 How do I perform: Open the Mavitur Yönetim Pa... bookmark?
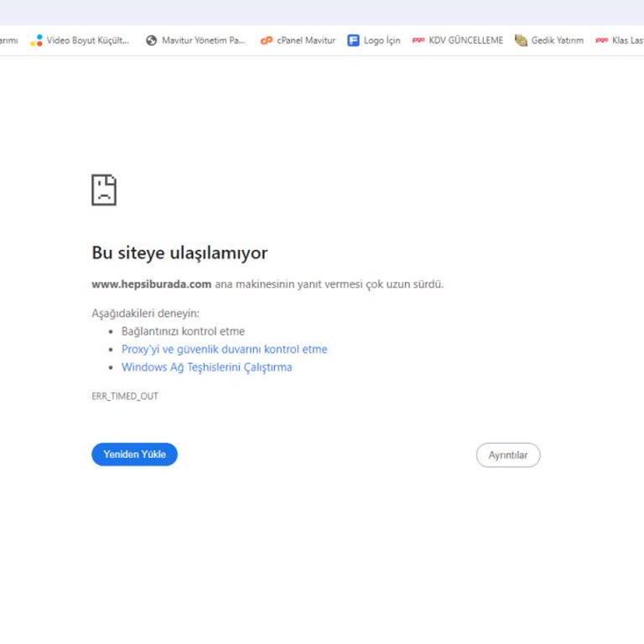tap(195, 40)
